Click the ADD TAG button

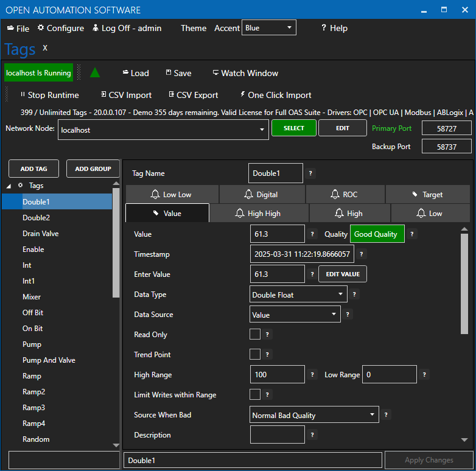click(34, 169)
